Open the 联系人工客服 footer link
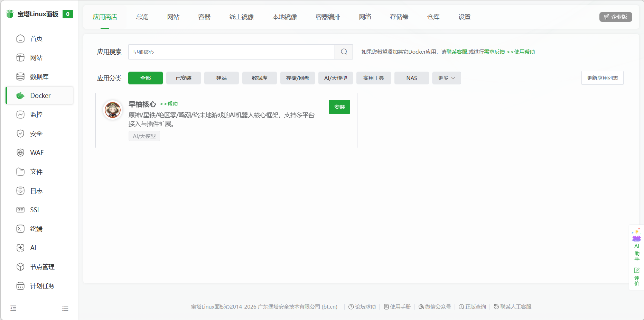This screenshot has height=320, width=644. coord(513,307)
